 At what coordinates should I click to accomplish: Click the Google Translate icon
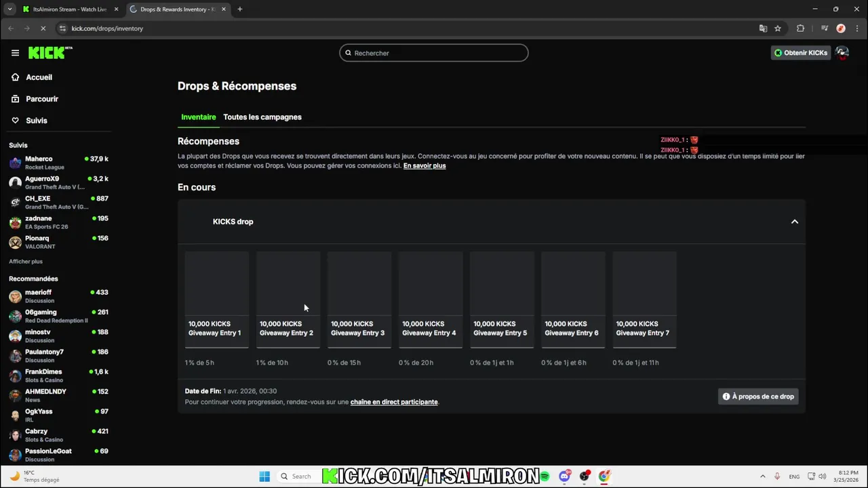pyautogui.click(x=763, y=28)
